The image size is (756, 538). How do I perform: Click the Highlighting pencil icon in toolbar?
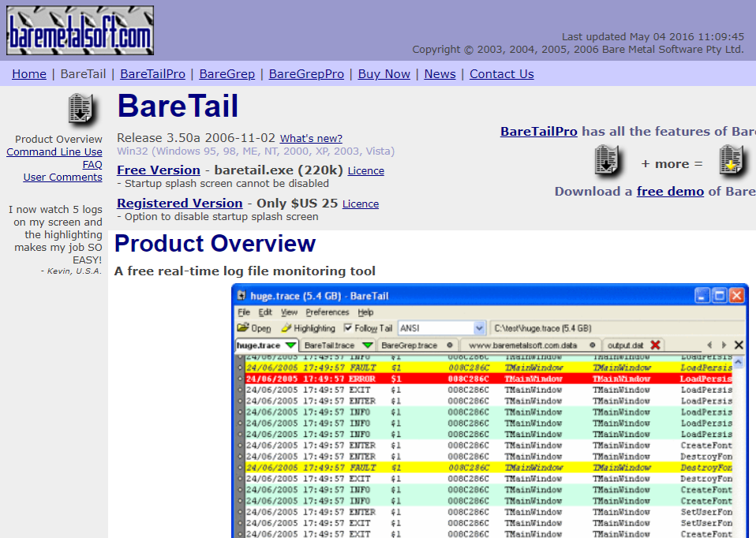coord(286,328)
